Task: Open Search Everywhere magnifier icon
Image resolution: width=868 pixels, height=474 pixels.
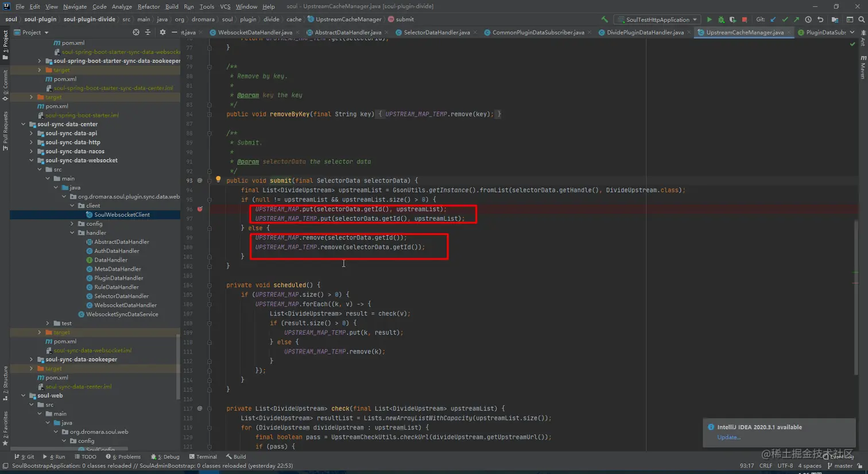Action: pos(861,20)
